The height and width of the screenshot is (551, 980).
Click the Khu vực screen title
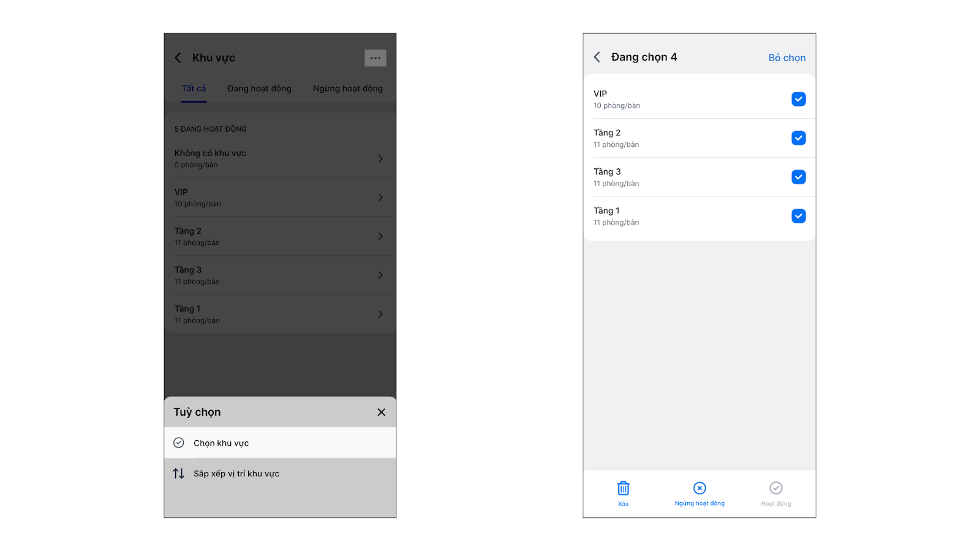[214, 58]
